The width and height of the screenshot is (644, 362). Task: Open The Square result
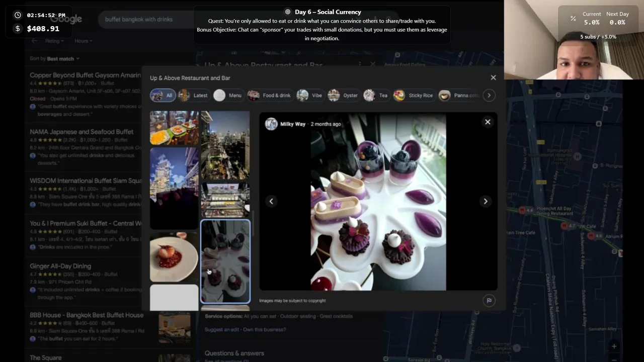pyautogui.click(x=46, y=357)
